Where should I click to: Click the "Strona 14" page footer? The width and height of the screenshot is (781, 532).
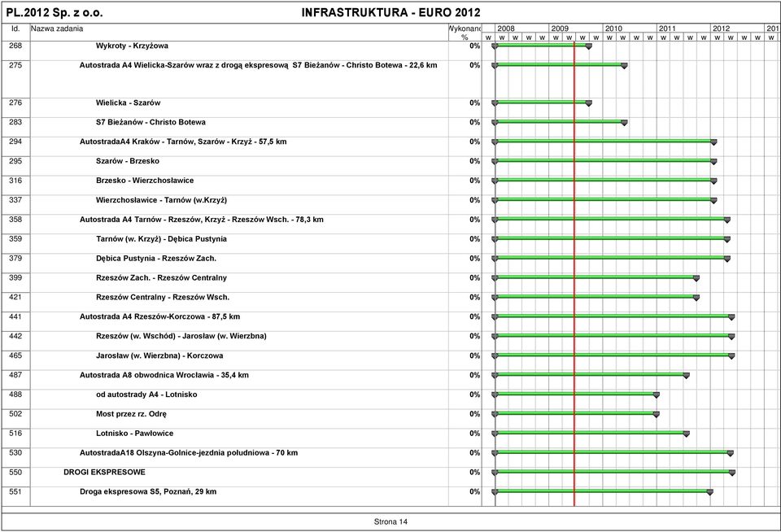(x=390, y=521)
